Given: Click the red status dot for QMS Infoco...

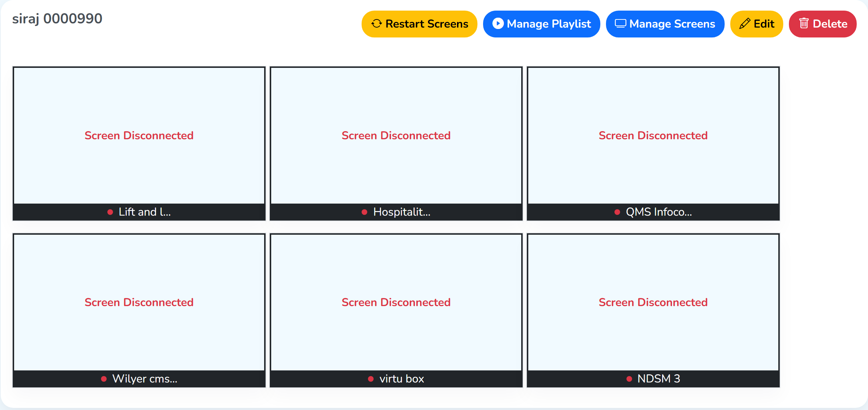Looking at the screenshot, I should (617, 212).
